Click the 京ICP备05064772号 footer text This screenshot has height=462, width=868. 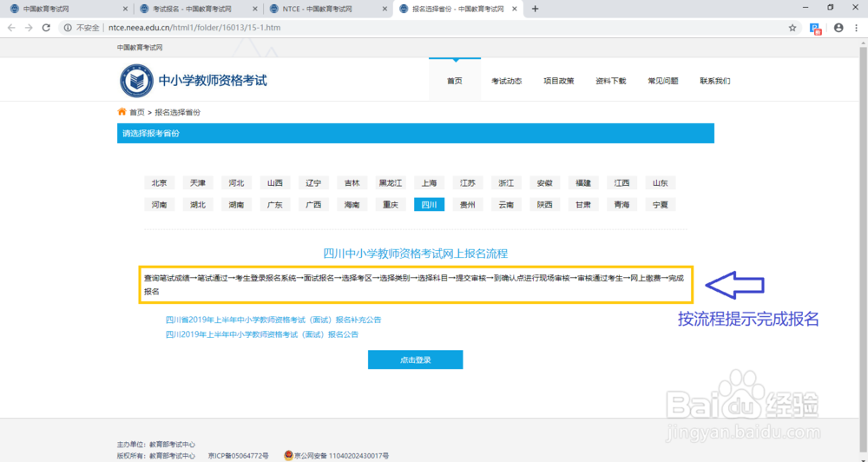[x=238, y=456]
